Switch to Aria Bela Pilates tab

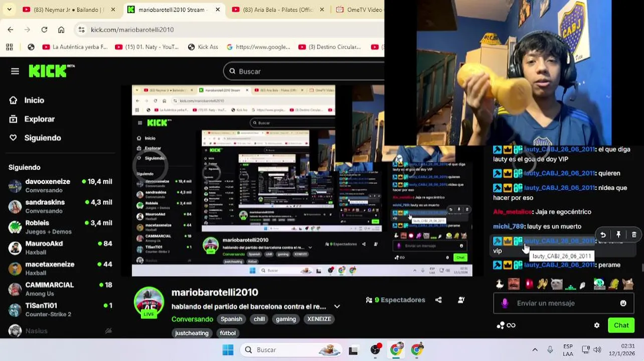pyautogui.click(x=277, y=10)
